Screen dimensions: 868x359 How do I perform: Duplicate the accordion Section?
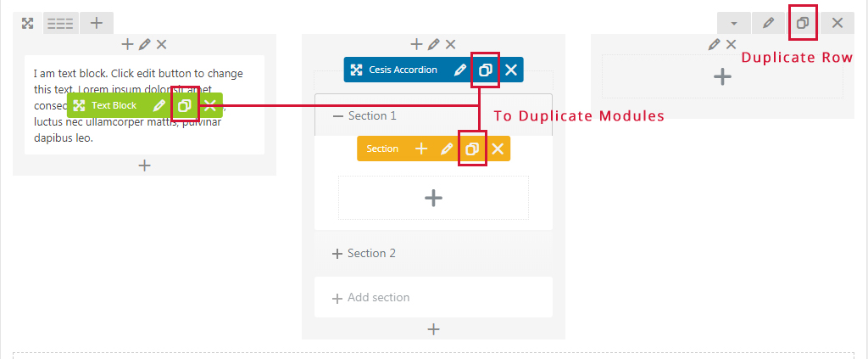pos(472,149)
